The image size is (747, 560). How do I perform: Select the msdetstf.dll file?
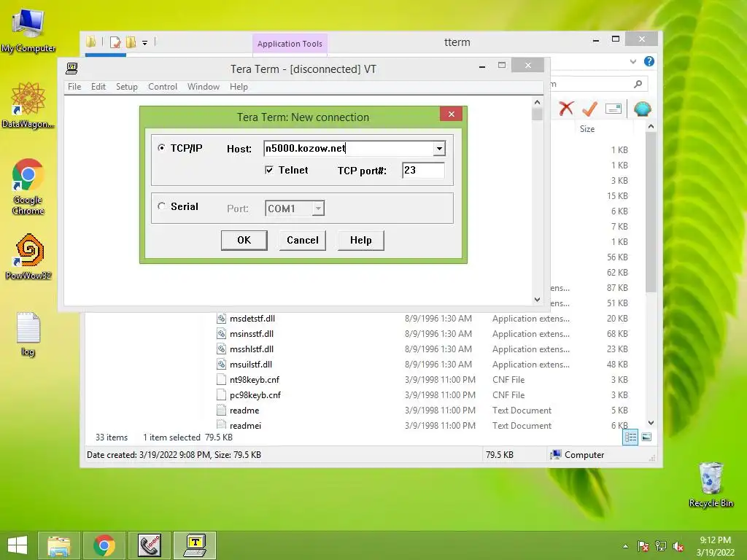pos(252,319)
